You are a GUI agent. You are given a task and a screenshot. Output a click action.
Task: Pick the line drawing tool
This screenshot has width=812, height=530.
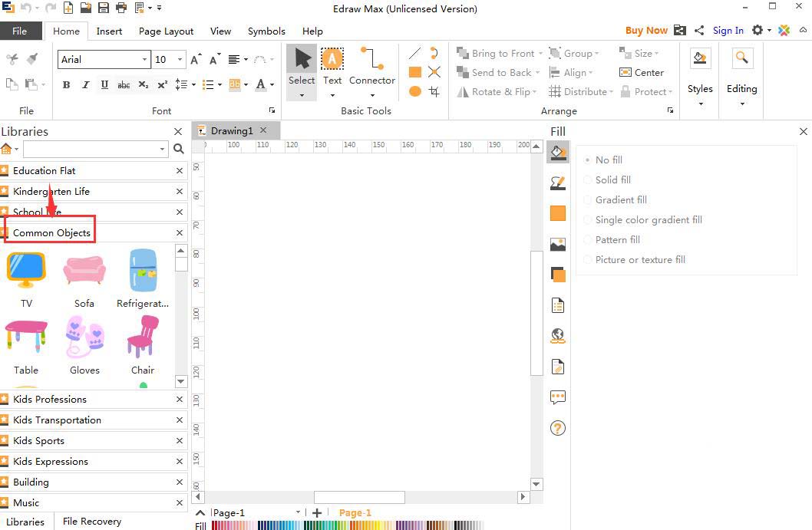coord(414,54)
